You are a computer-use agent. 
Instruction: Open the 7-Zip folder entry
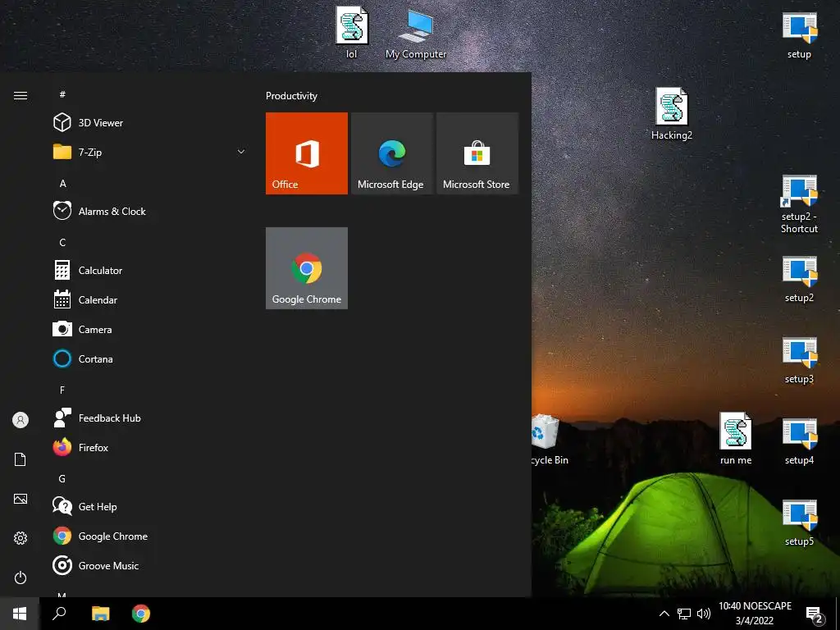[x=150, y=152]
